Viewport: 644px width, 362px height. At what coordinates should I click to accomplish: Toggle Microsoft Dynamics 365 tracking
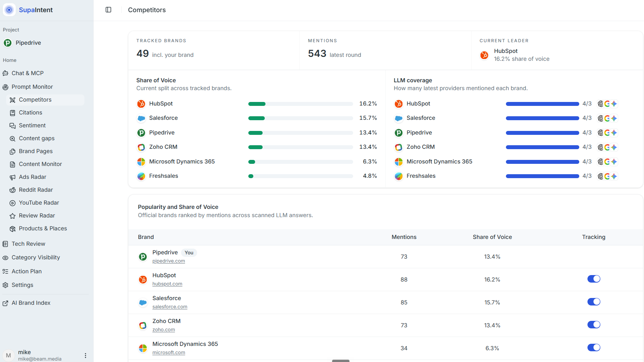click(594, 347)
